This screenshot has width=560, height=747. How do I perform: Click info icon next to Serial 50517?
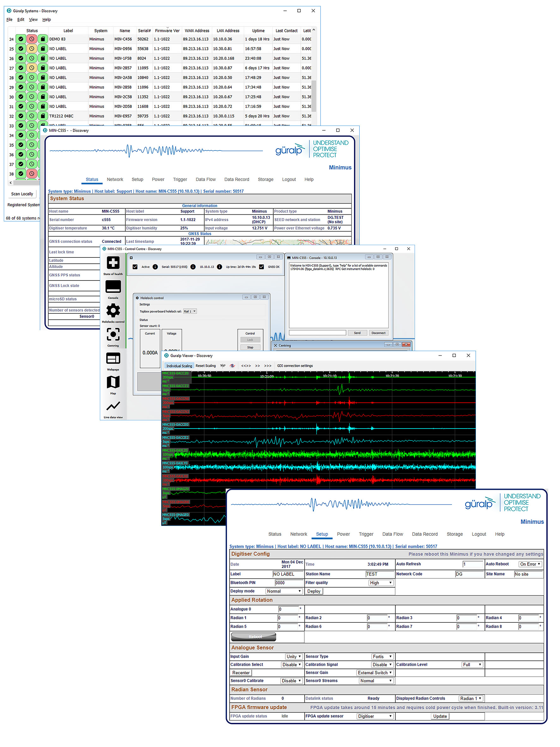(x=155, y=267)
